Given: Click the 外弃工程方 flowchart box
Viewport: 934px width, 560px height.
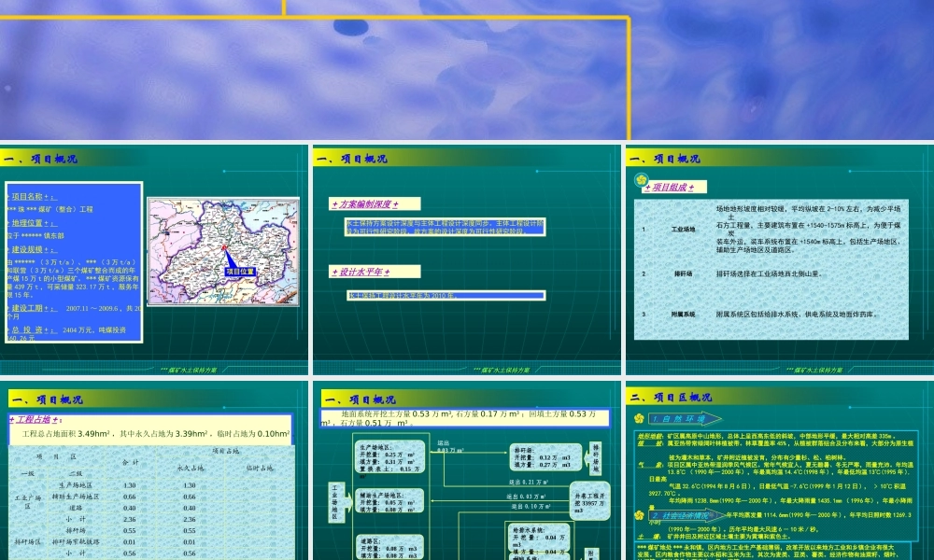Looking at the screenshot, I should coord(591,499).
